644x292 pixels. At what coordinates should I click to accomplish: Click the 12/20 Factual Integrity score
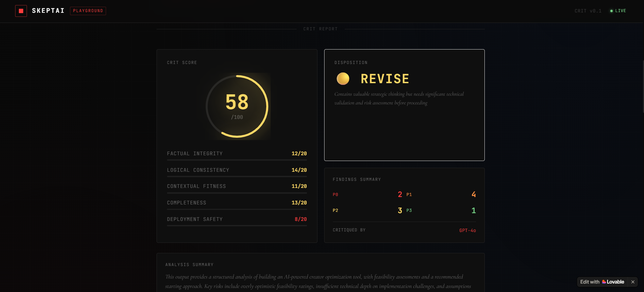click(299, 154)
